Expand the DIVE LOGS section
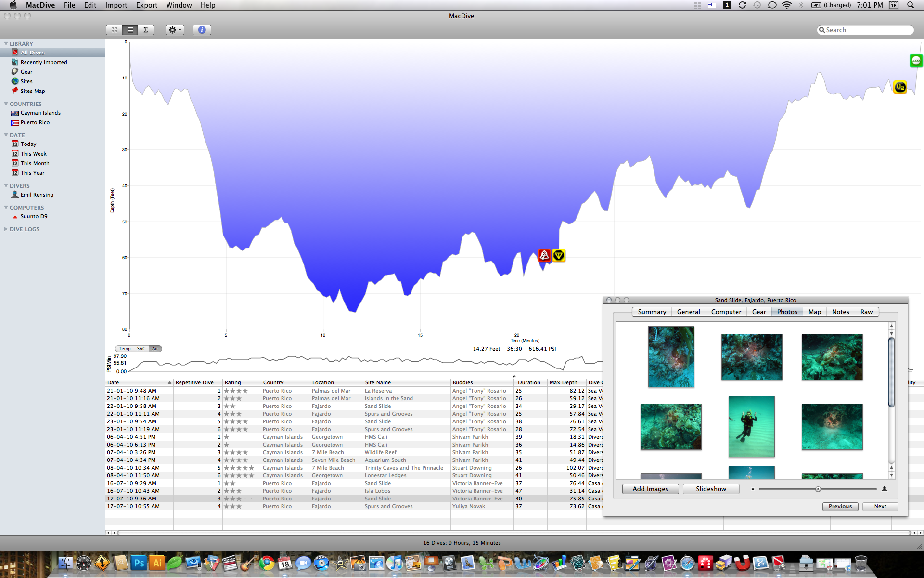This screenshot has width=924, height=578. coord(6,229)
